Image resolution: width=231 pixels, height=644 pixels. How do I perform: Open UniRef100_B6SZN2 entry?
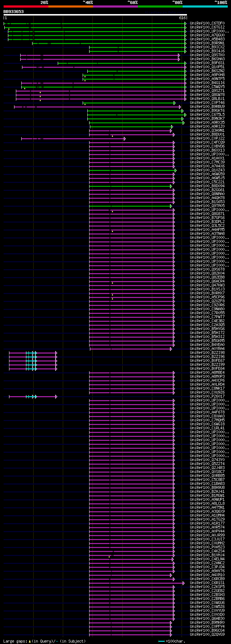coord(208,71)
